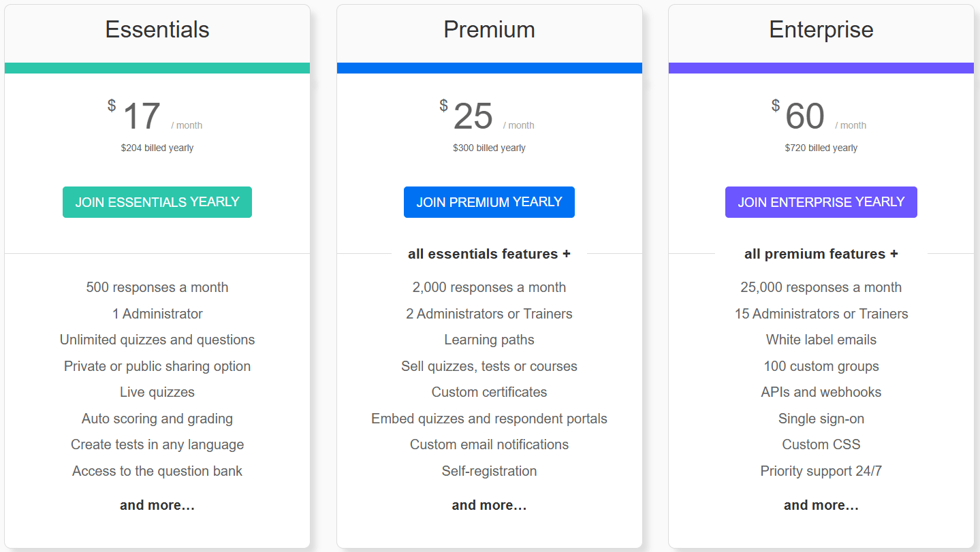
Task: Show "and more…" under the Premium plan
Action: [x=489, y=505]
